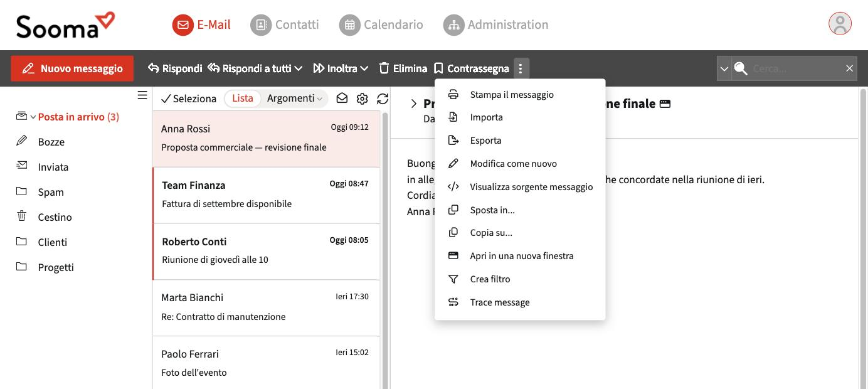Open the search options dropdown
The image size is (868, 389).
(724, 68)
